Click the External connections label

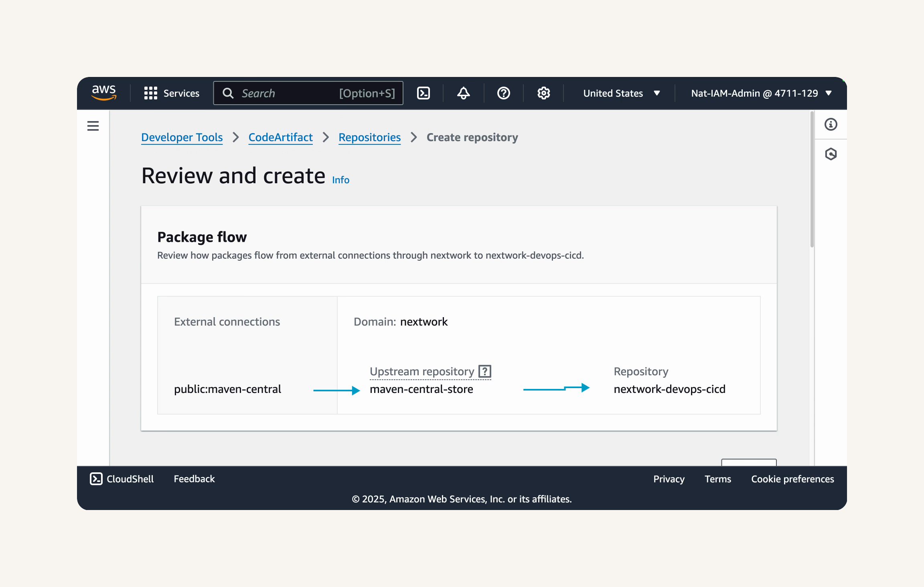pos(227,322)
